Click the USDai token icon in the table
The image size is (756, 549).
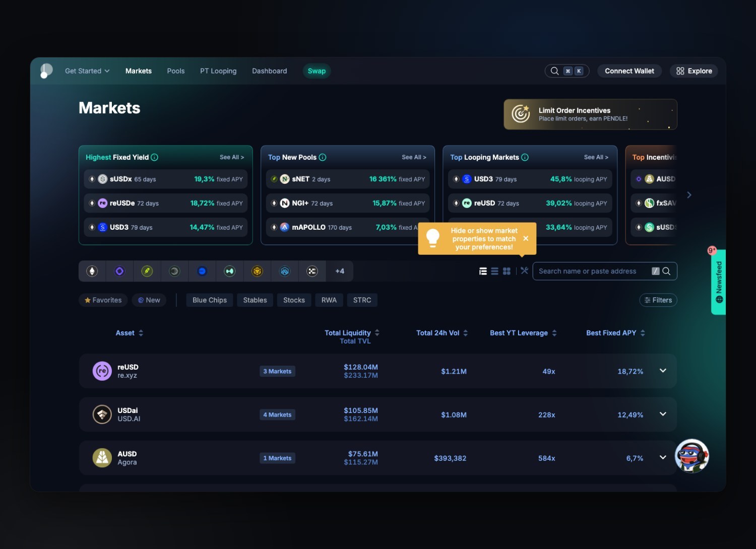[102, 415]
